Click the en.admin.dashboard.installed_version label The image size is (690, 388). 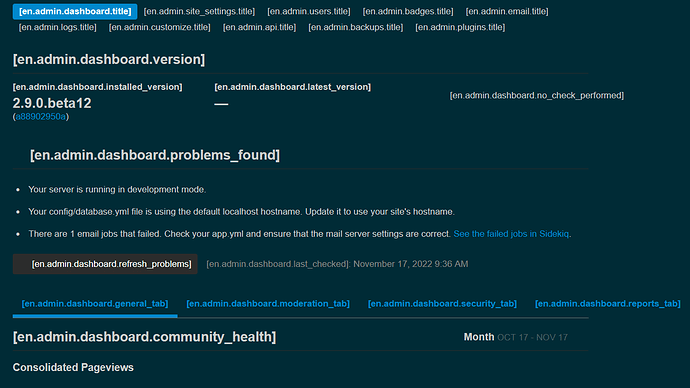[x=97, y=87]
